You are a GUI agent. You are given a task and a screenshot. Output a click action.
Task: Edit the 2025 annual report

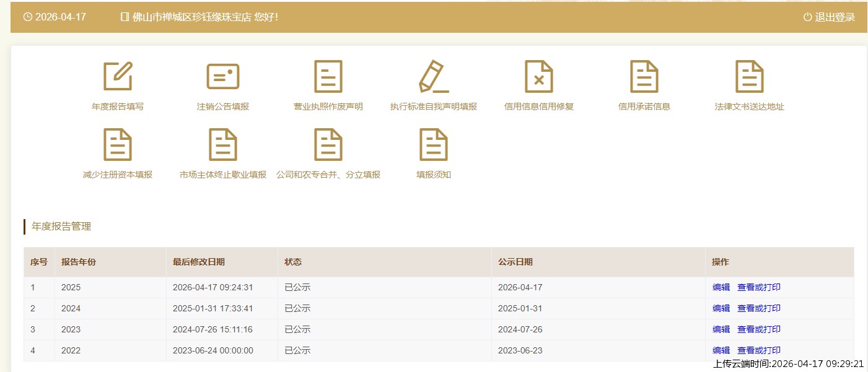point(721,287)
